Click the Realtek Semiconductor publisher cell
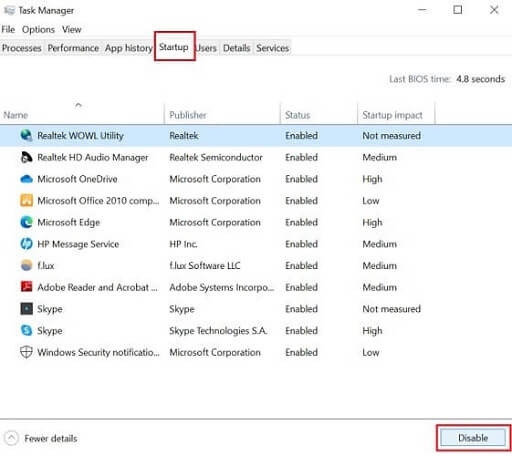 click(x=216, y=157)
